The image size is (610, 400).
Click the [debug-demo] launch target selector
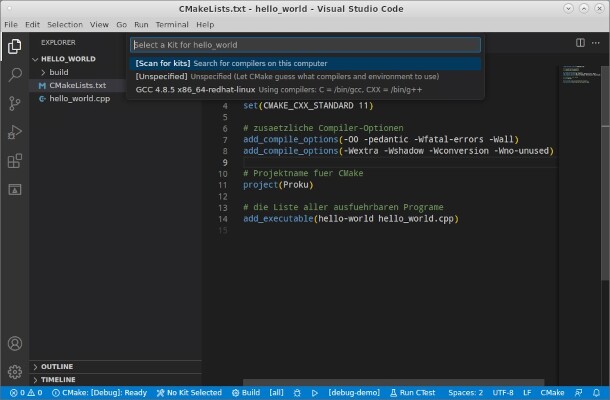tap(354, 393)
